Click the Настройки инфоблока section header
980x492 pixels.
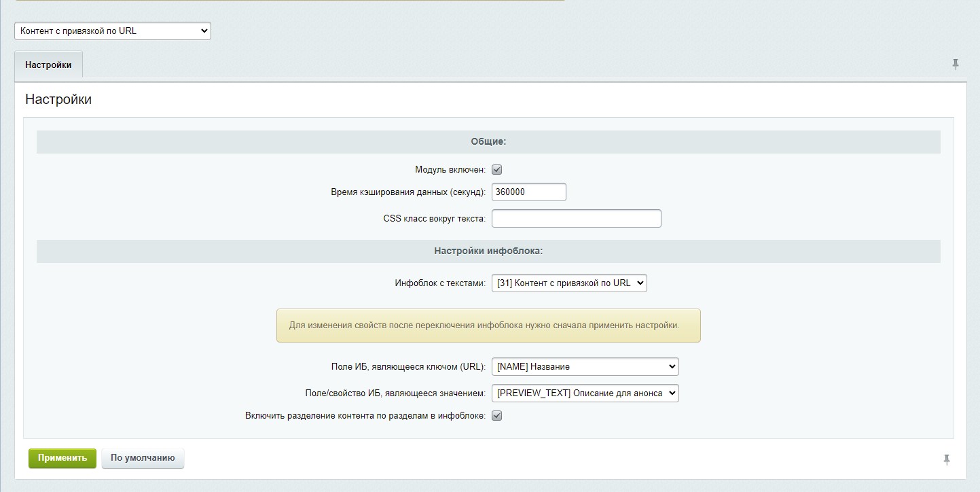(488, 251)
